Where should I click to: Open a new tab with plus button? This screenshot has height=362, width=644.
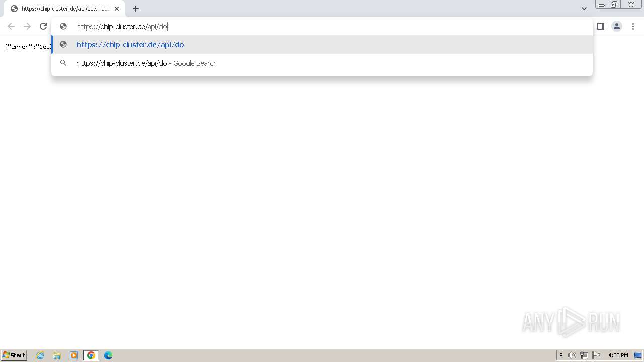[x=136, y=9]
